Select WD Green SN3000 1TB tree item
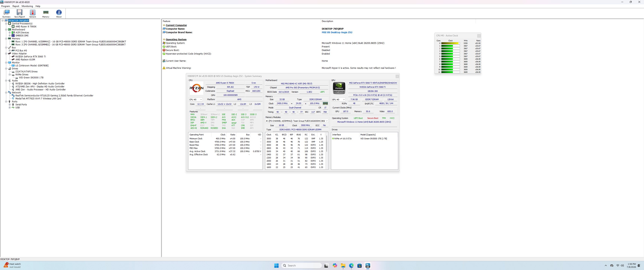The image size is (644, 270). coord(31,78)
